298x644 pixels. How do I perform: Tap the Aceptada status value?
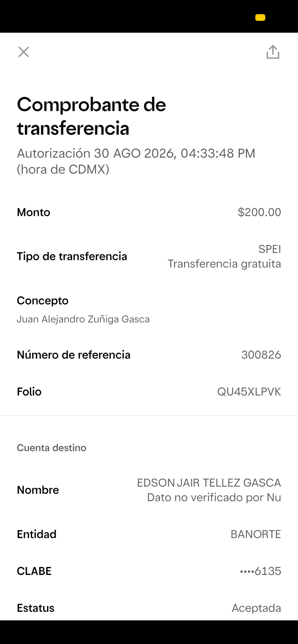click(x=256, y=608)
